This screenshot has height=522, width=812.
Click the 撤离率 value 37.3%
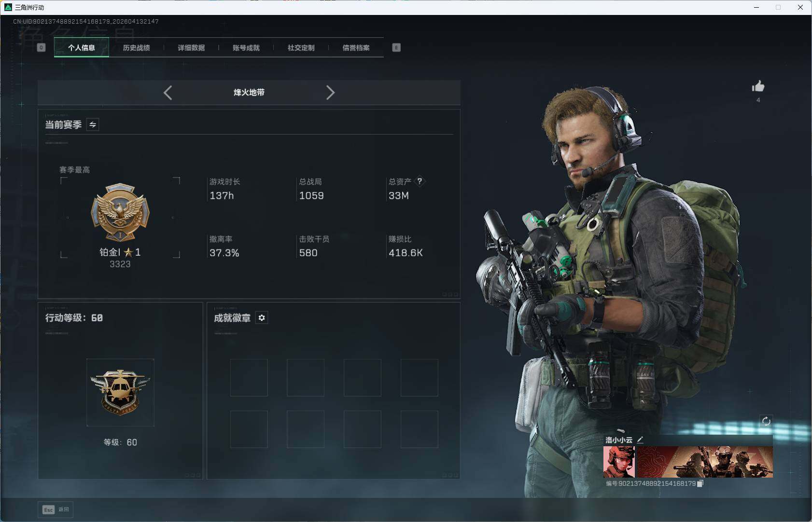224,253
